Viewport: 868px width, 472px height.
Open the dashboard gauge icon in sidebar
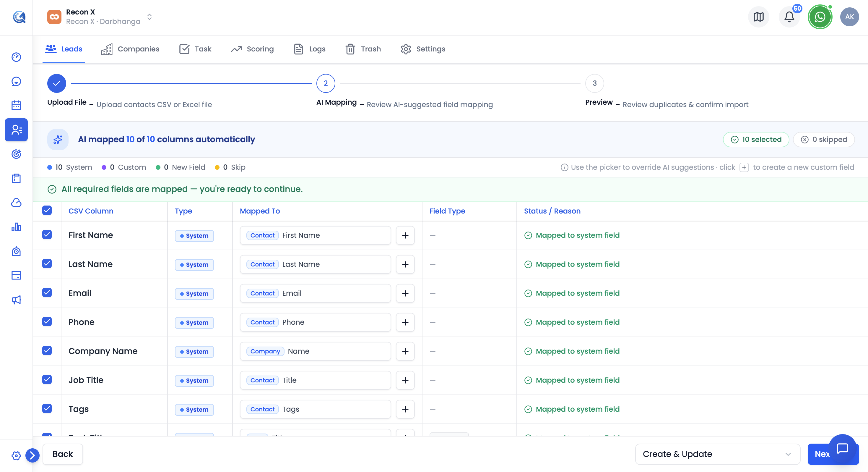[16, 57]
